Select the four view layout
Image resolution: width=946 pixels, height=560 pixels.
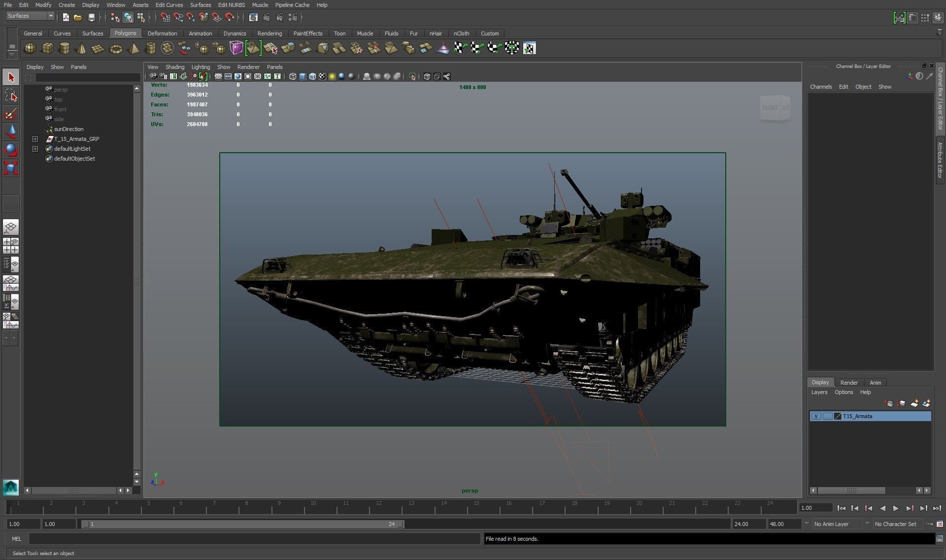pyautogui.click(x=11, y=246)
